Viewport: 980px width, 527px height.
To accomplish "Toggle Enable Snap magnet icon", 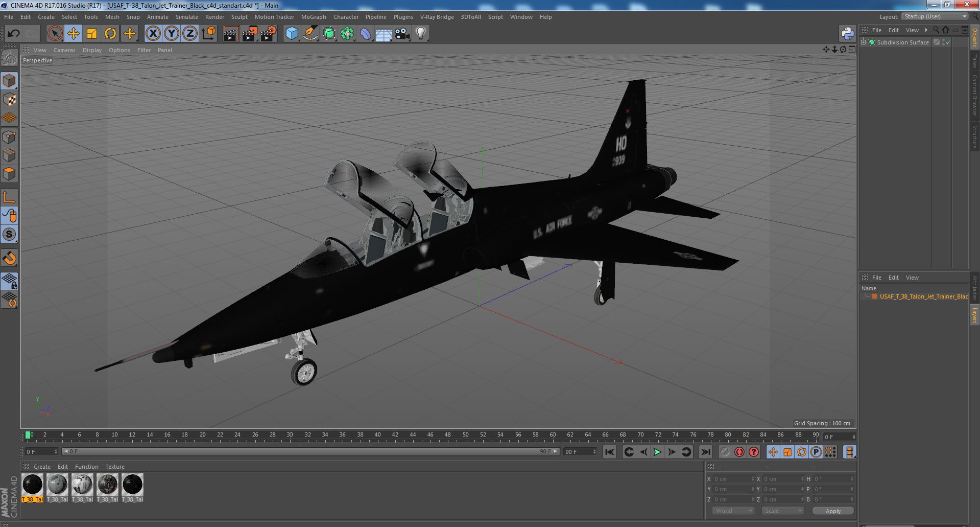I will coord(9,258).
